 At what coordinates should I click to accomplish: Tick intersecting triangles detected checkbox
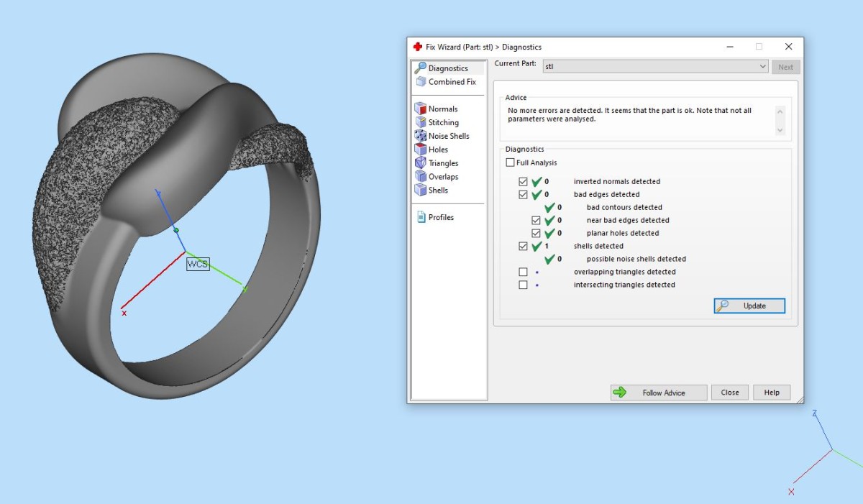point(523,285)
